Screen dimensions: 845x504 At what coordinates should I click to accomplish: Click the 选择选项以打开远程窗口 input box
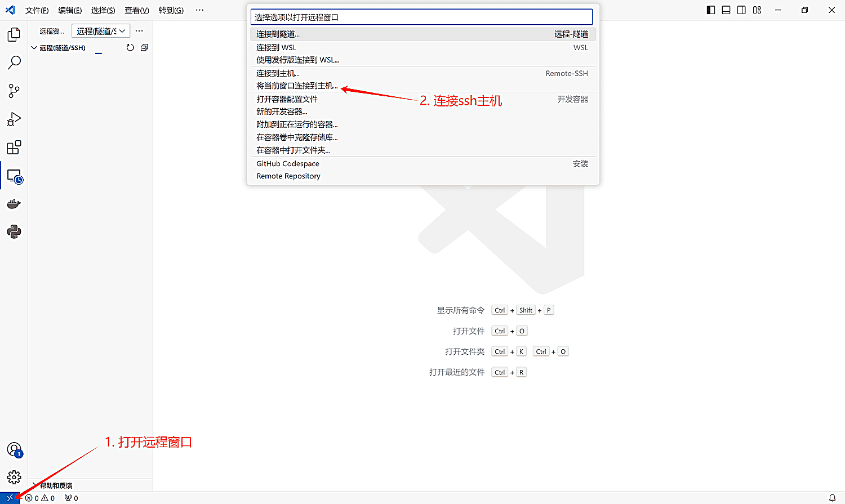click(x=421, y=17)
